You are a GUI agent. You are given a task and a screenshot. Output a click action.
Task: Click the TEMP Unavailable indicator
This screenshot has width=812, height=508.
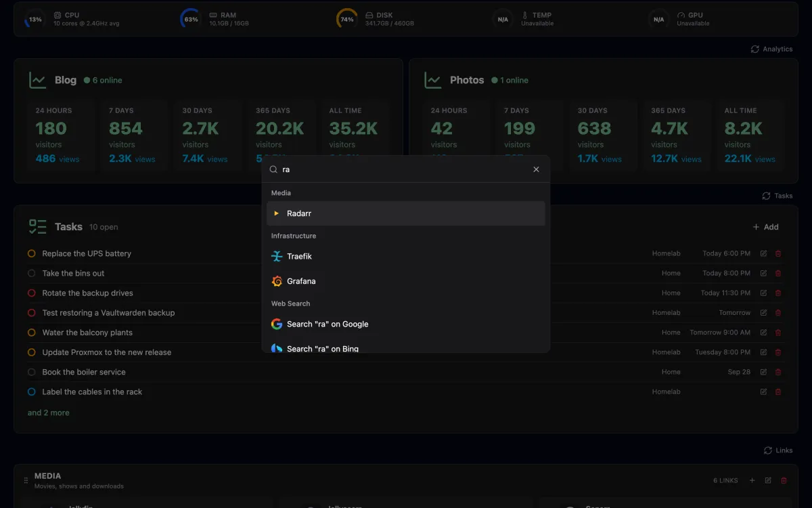pyautogui.click(x=523, y=19)
